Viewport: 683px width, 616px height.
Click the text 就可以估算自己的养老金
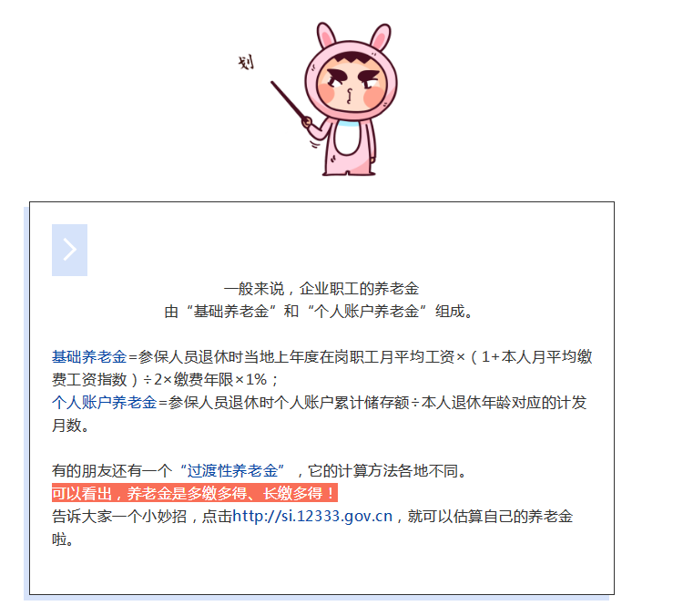(490, 516)
